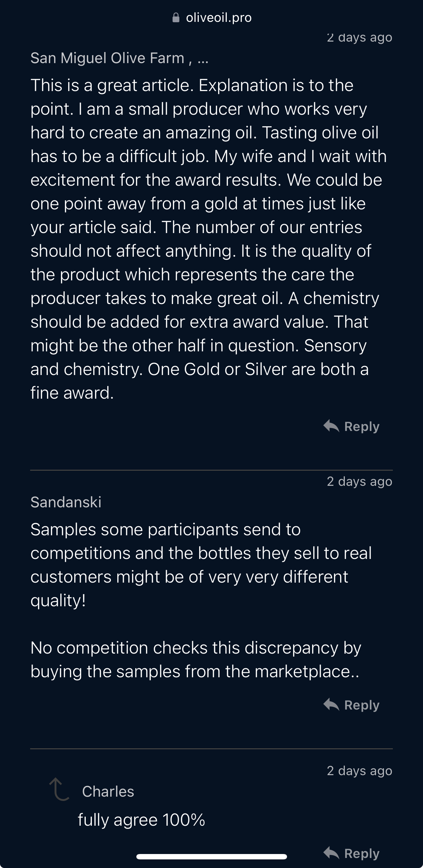Image resolution: width=423 pixels, height=868 pixels.
Task: Tap the timestamp above San Miguel Olive Farm
Action: coord(359,38)
